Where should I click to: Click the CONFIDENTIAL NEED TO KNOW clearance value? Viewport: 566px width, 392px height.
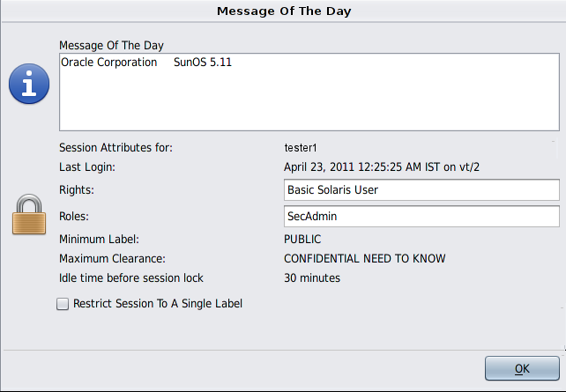[365, 259]
